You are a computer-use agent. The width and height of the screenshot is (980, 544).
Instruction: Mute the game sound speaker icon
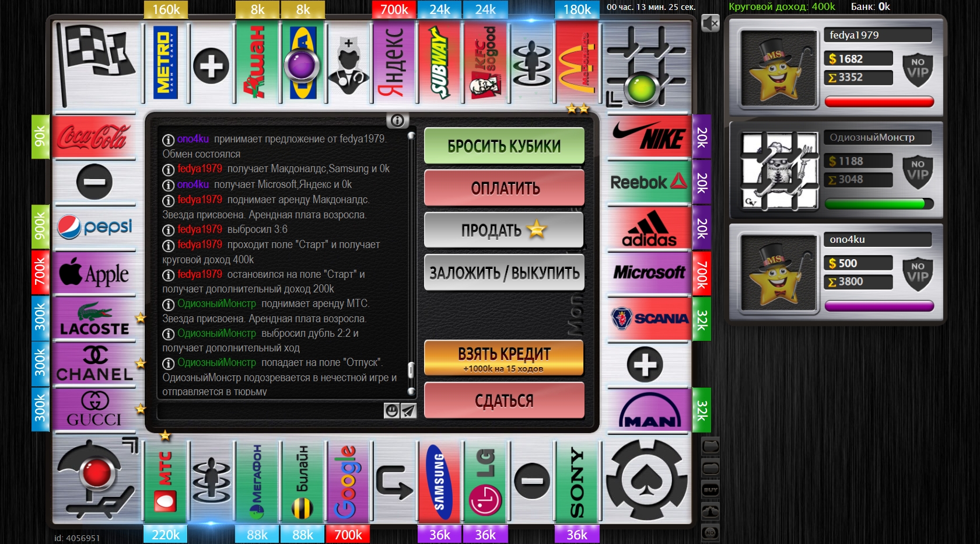pyautogui.click(x=710, y=23)
